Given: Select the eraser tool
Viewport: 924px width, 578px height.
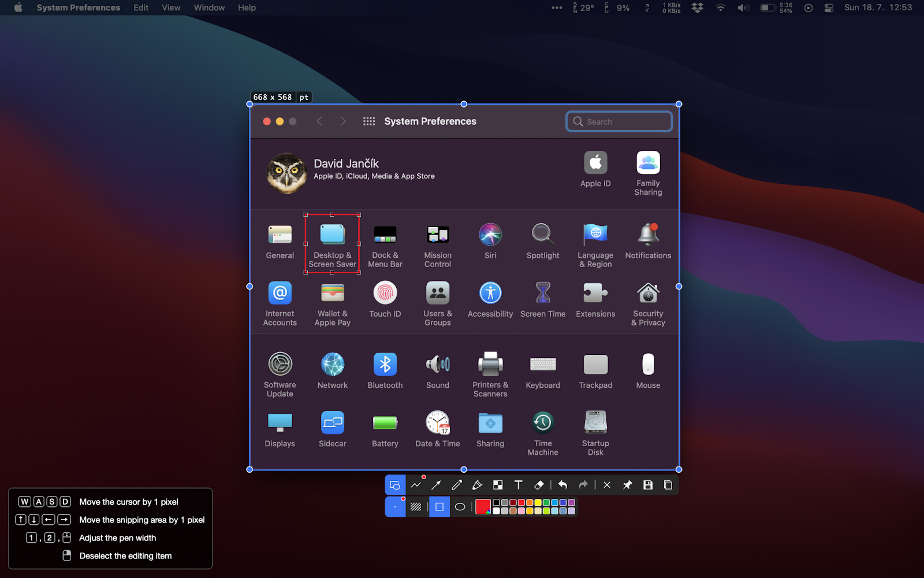Looking at the screenshot, I should click(539, 485).
